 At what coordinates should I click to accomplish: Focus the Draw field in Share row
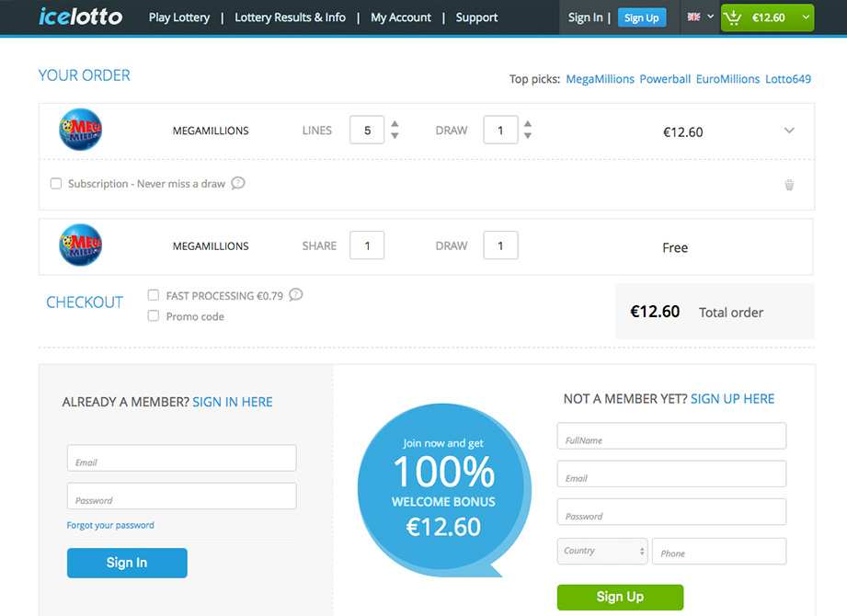[x=500, y=245]
